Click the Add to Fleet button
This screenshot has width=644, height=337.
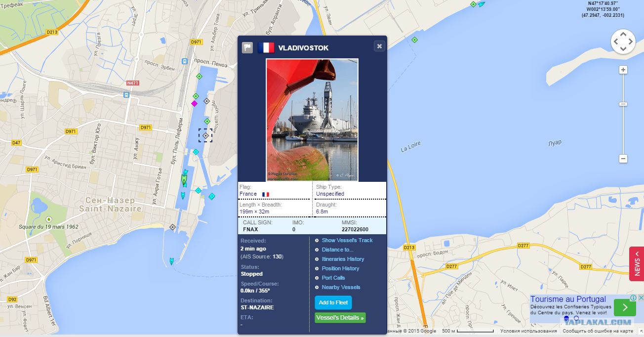tap(333, 302)
